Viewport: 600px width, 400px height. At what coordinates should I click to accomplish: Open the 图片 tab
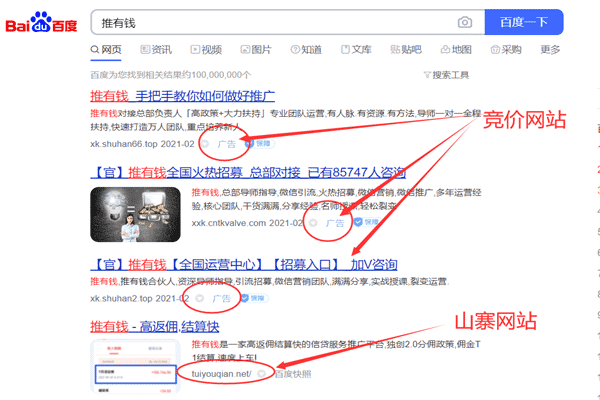[256, 50]
